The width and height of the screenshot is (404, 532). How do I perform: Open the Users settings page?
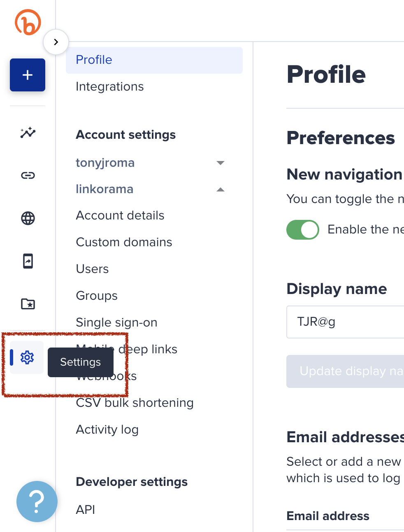pos(93,269)
